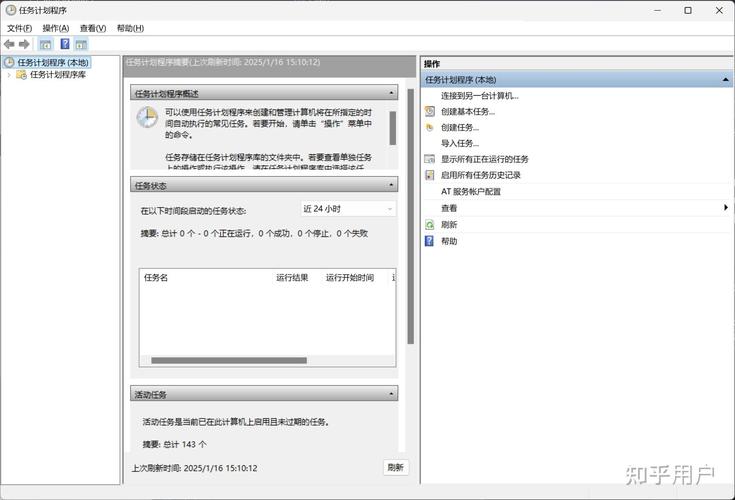
Task: Open the blue Help toolbar icon
Action: point(65,44)
